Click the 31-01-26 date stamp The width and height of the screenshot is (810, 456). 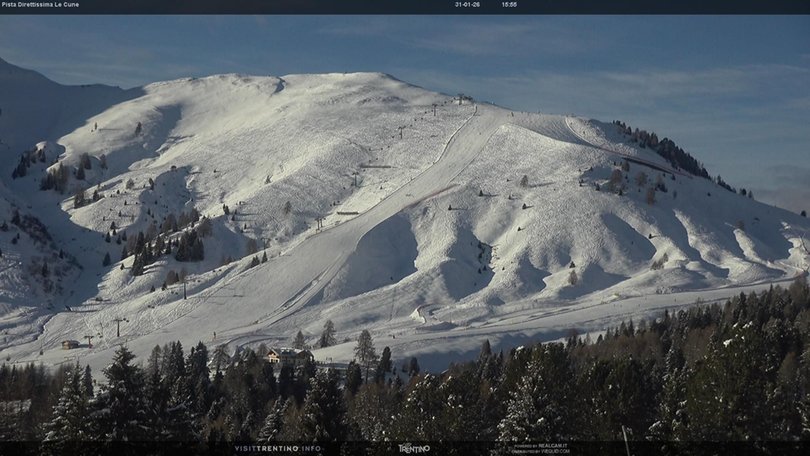pyautogui.click(x=467, y=5)
